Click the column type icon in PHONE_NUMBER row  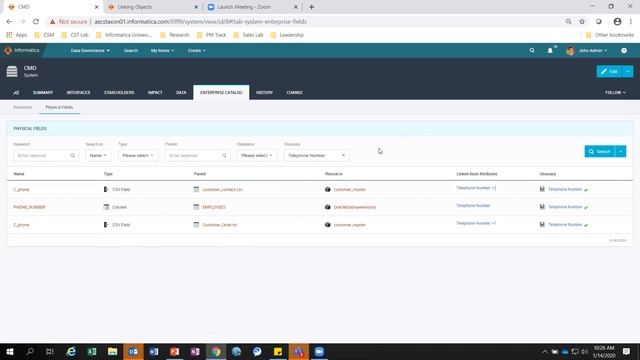click(x=106, y=207)
